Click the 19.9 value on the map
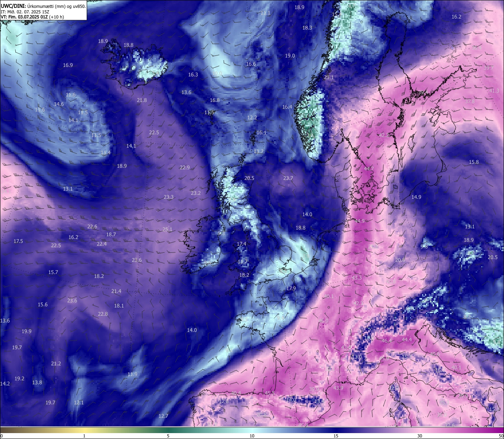This screenshot has width=504, height=439. coord(26,331)
